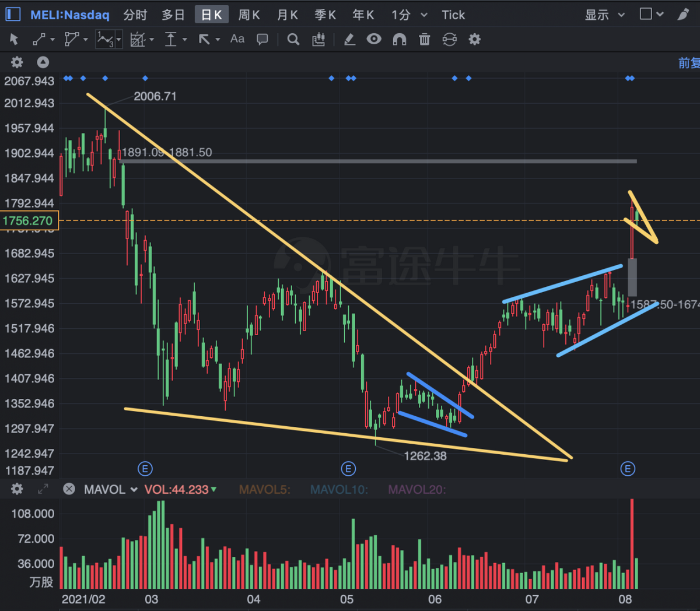This screenshot has width=700, height=611.
Task: Switch to 年K yearly tab
Action: pyautogui.click(x=363, y=15)
